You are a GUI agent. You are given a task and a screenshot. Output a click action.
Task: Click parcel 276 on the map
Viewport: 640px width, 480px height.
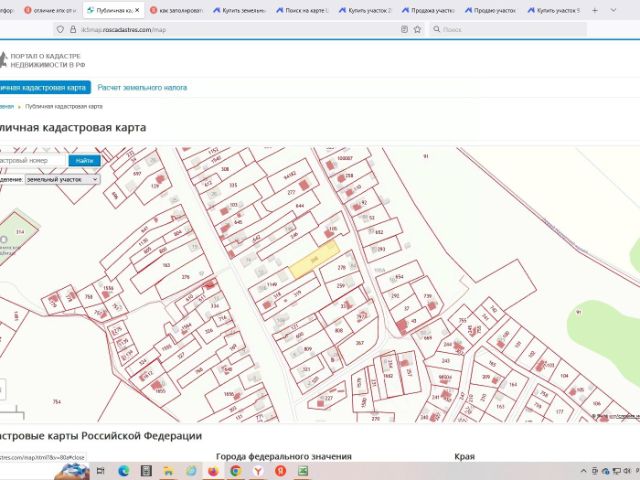(186, 277)
